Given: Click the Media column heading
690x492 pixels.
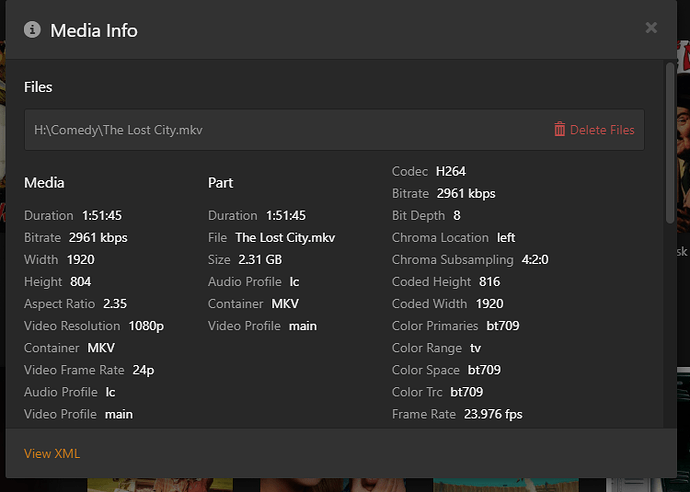Looking at the screenshot, I should 44,183.
